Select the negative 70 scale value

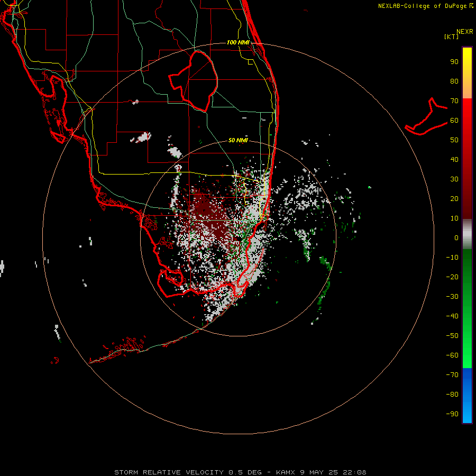pos(452,374)
